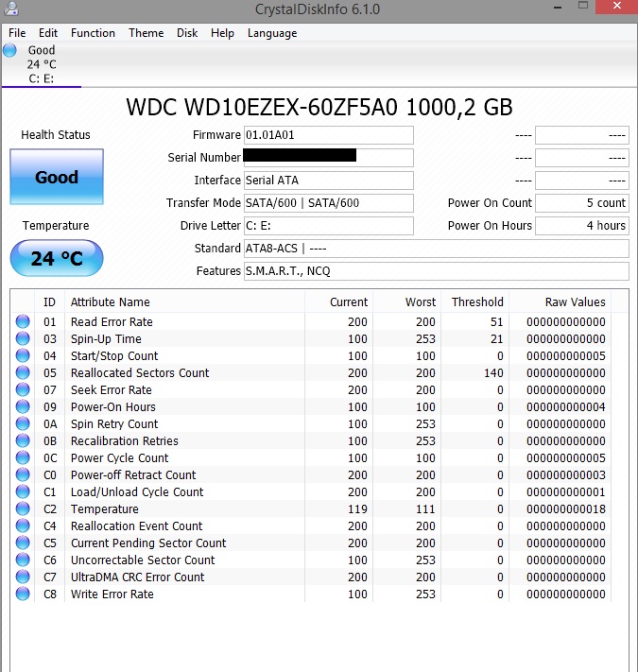Image resolution: width=638 pixels, height=672 pixels.
Task: Click the Drive Letter field C: E:
Action: [329, 226]
